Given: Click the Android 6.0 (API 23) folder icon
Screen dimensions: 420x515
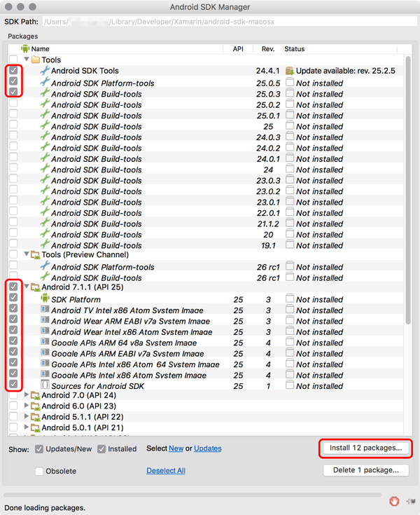Looking at the screenshot, I should tap(36, 406).
